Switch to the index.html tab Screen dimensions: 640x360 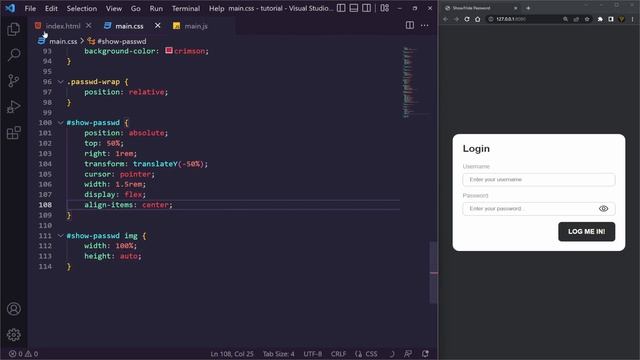point(63,26)
